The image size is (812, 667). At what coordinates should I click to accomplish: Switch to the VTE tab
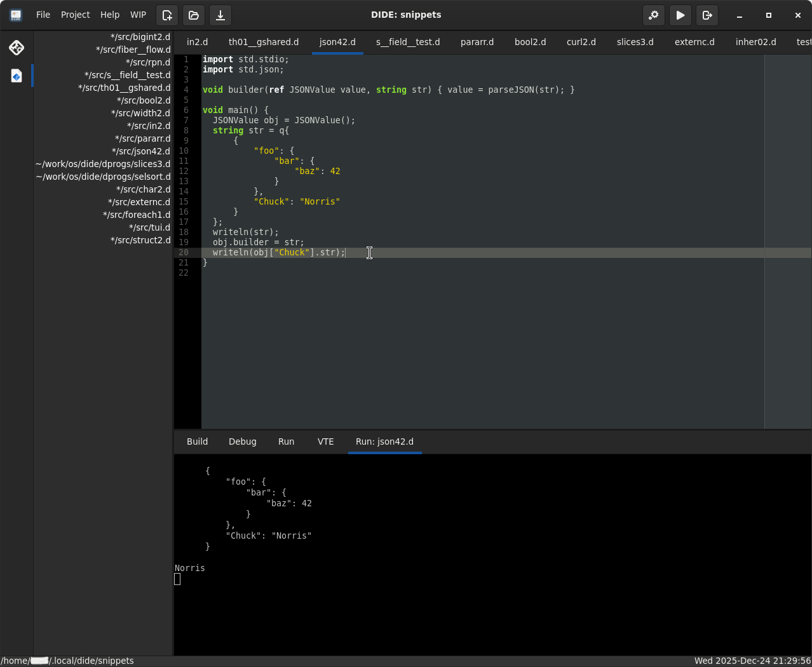[325, 441]
